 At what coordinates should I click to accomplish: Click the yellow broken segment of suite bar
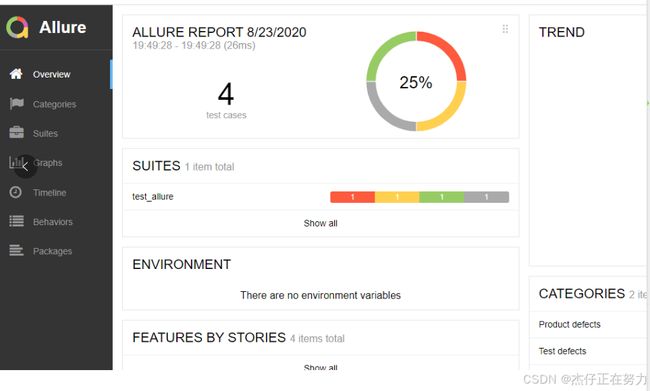397,197
